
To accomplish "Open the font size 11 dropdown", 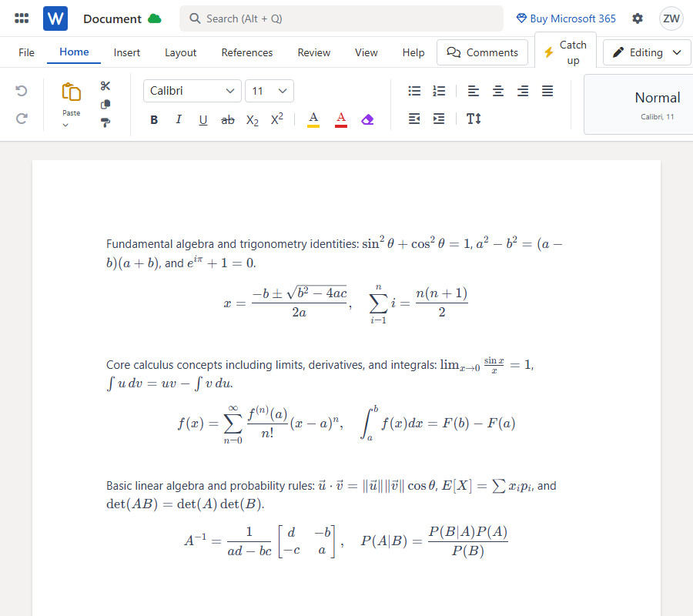I will pos(269,91).
